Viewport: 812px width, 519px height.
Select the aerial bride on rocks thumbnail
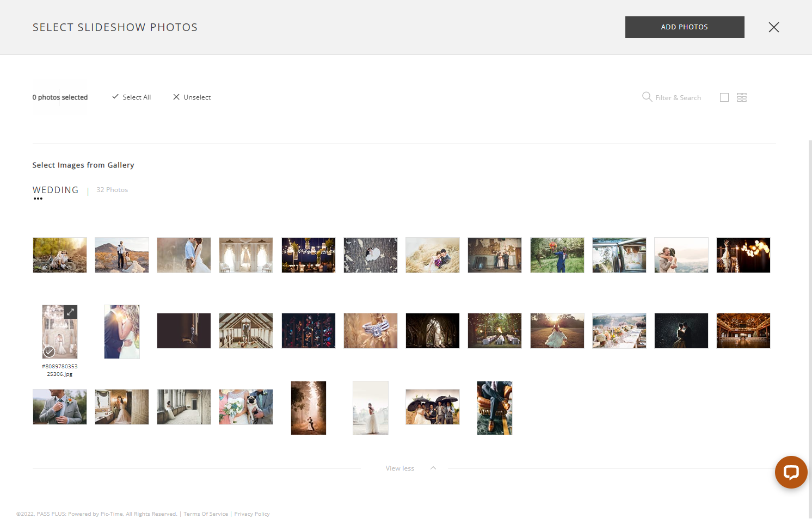(371, 255)
